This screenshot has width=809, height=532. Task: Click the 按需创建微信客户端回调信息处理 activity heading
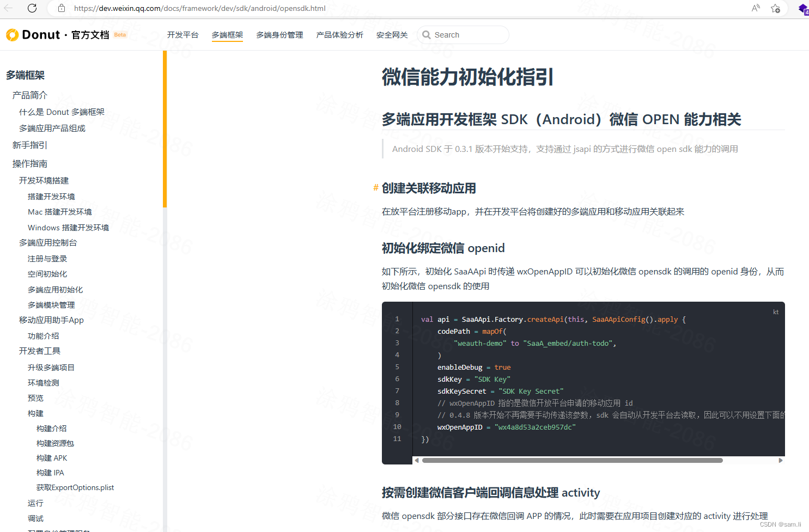pos(490,493)
